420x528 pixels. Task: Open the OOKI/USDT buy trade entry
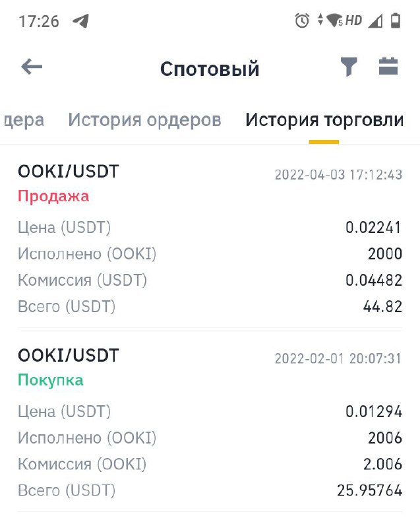pos(210,422)
